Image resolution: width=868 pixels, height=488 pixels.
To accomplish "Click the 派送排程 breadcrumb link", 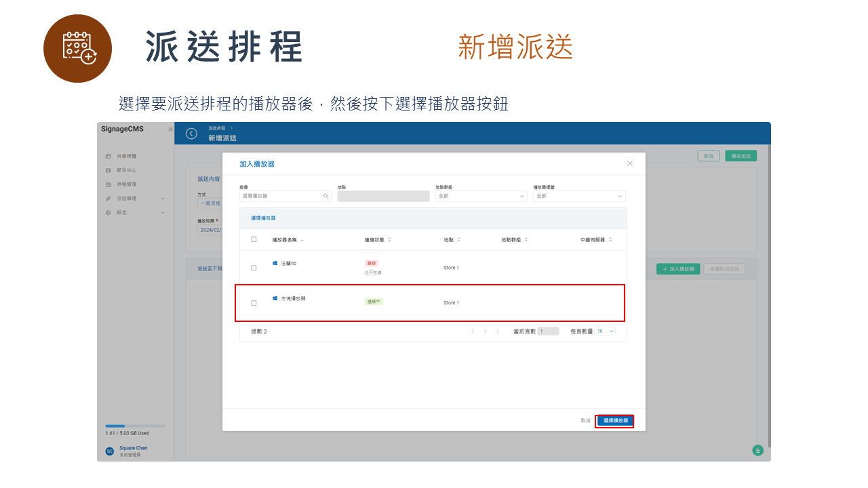I will pyautogui.click(x=218, y=127).
